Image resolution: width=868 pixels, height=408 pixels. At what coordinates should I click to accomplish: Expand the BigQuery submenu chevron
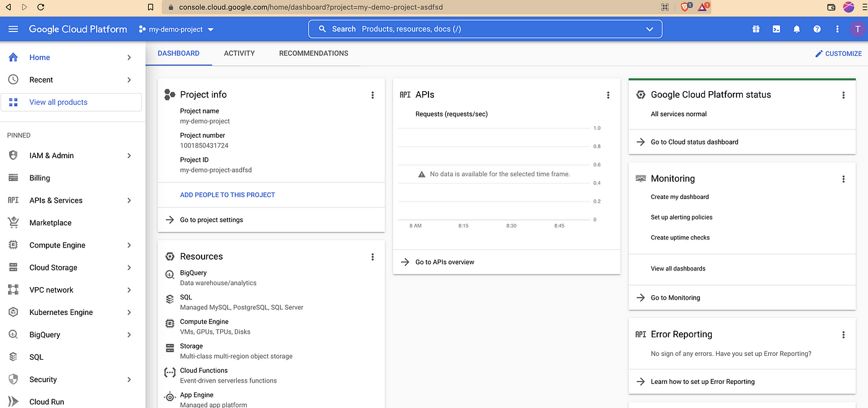click(x=129, y=334)
